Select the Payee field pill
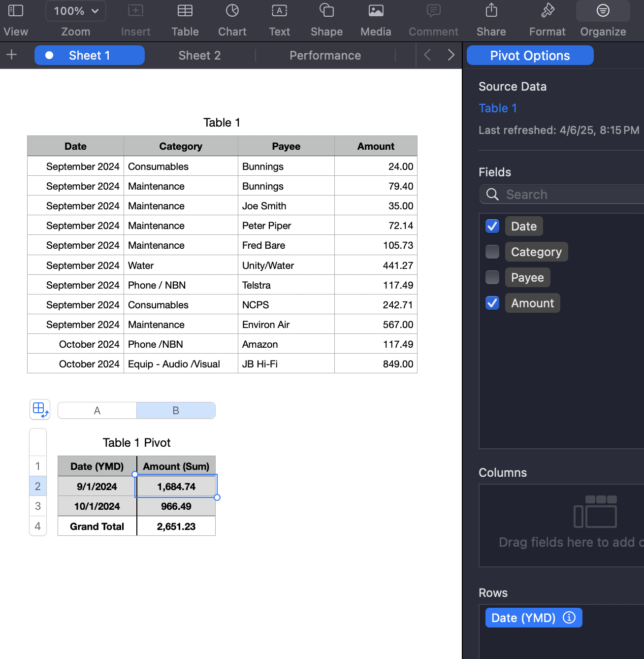The image size is (644, 659). [527, 277]
